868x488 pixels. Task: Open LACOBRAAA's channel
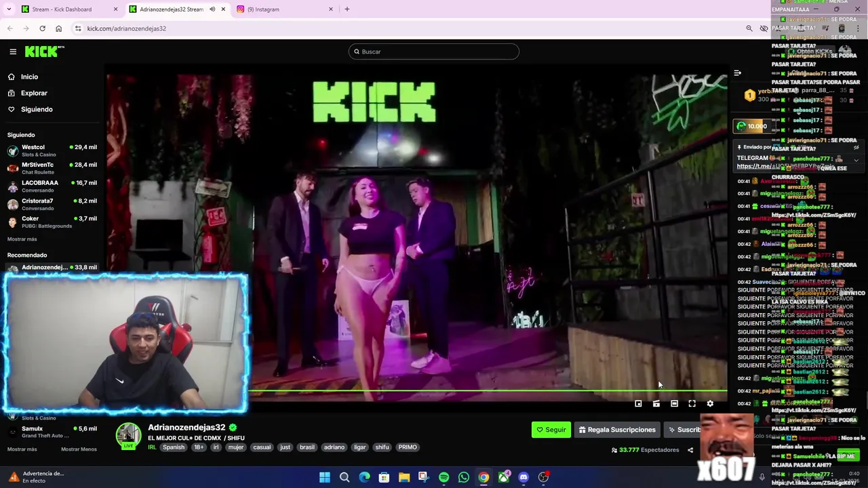(52, 186)
